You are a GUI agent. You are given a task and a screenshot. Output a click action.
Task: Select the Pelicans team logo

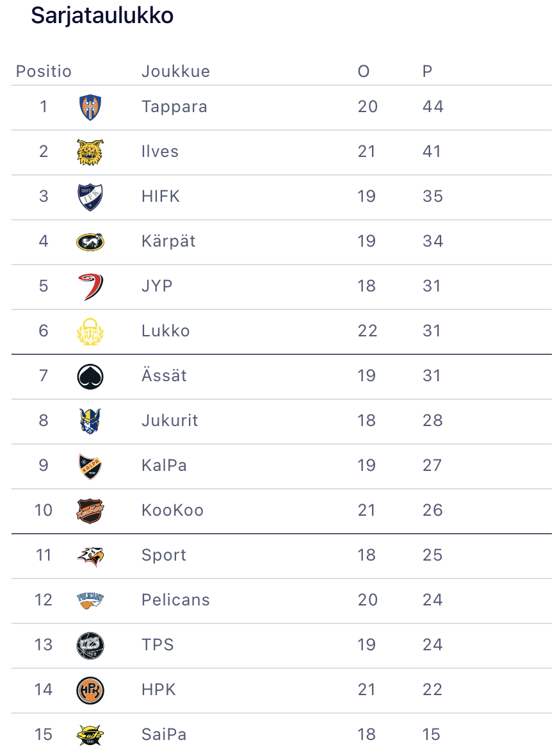pyautogui.click(x=90, y=600)
